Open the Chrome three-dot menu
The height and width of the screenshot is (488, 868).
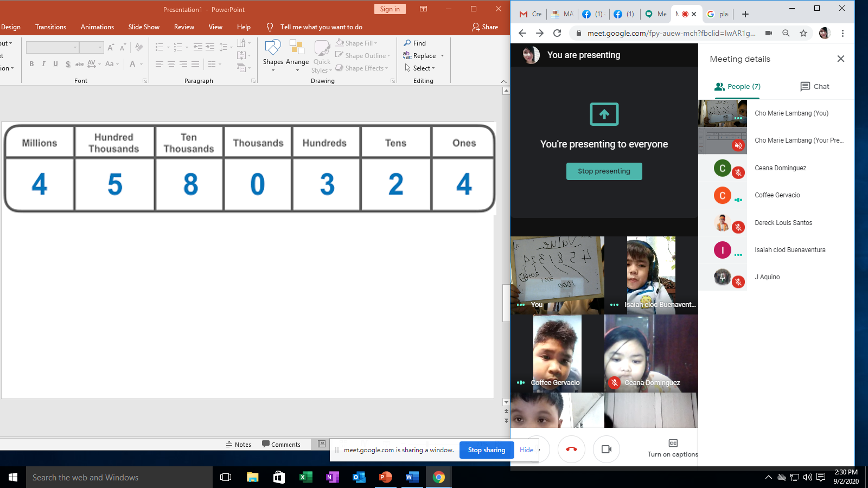click(843, 33)
